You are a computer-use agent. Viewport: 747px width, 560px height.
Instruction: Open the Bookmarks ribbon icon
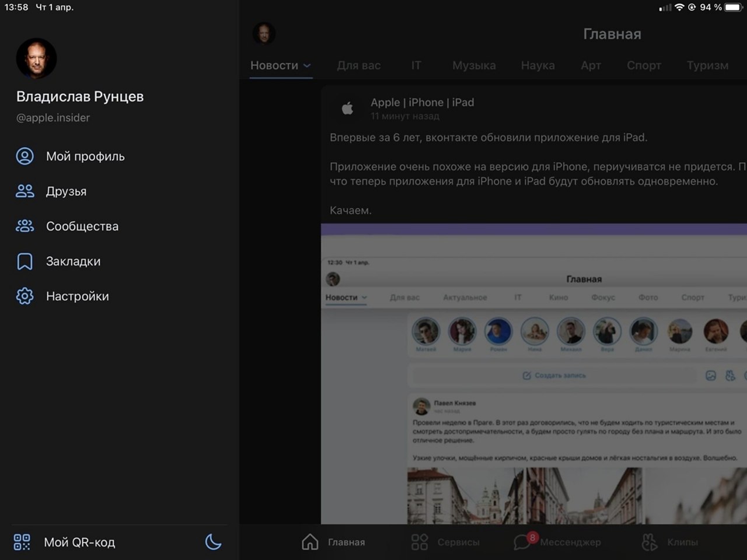pos(25,261)
